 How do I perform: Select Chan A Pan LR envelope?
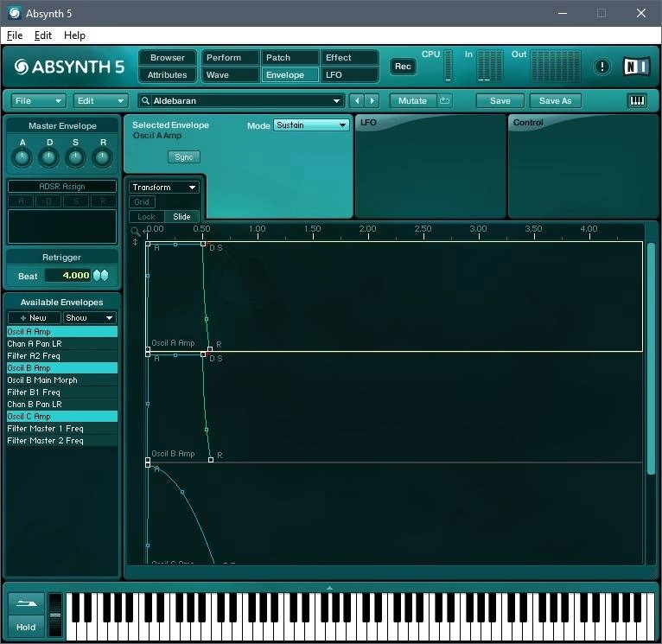coord(62,344)
